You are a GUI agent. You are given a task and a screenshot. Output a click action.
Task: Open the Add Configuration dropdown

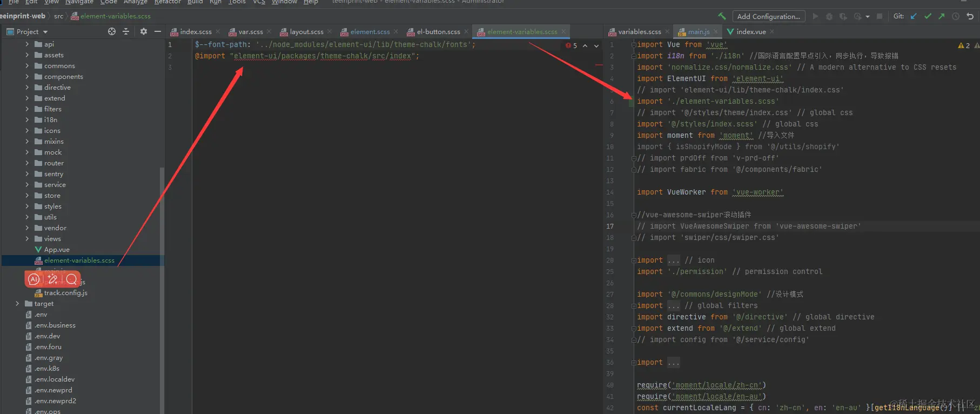[x=768, y=16]
